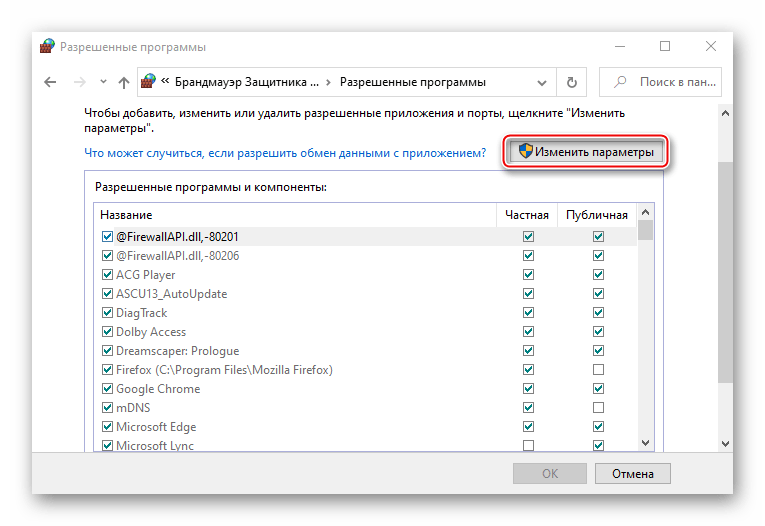
Task: Close the allowed programs window
Action: 711,46
